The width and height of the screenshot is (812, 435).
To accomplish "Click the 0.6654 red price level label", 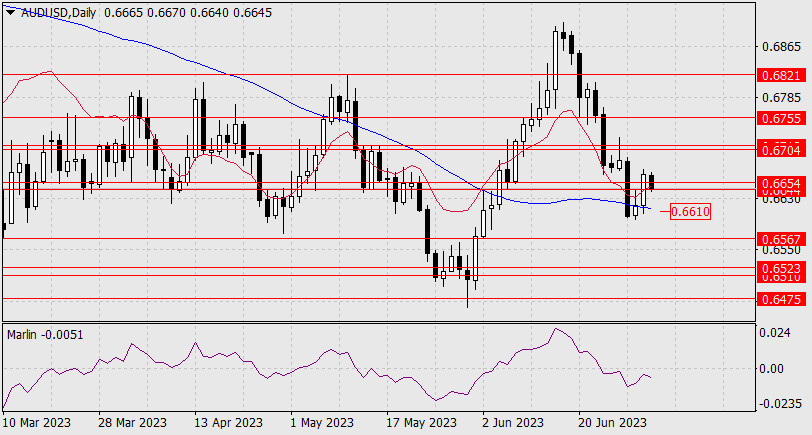I will [780, 184].
